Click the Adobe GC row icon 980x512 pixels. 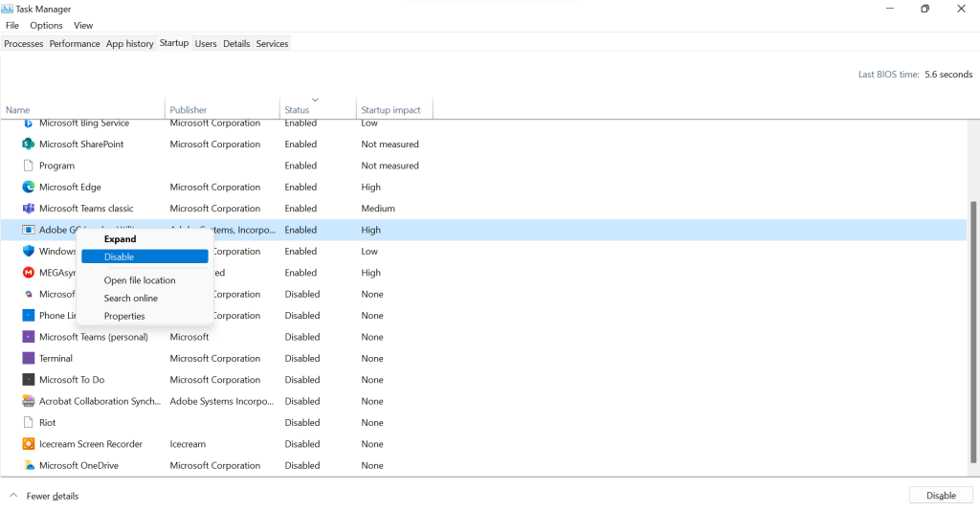[28, 230]
